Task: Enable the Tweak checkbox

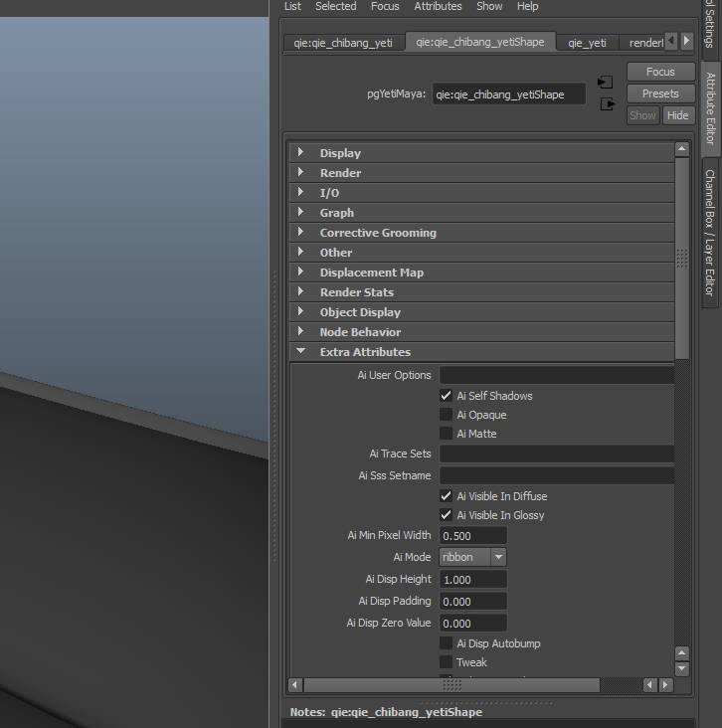Action: (446, 662)
